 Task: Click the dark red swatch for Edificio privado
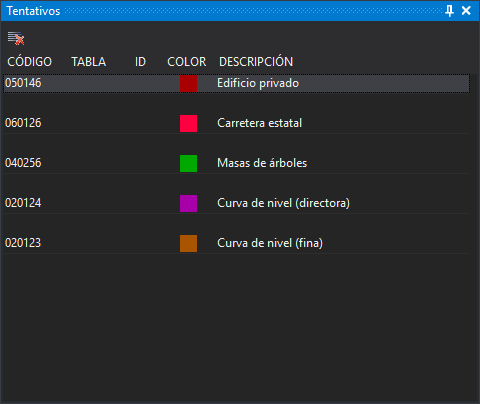pos(188,83)
